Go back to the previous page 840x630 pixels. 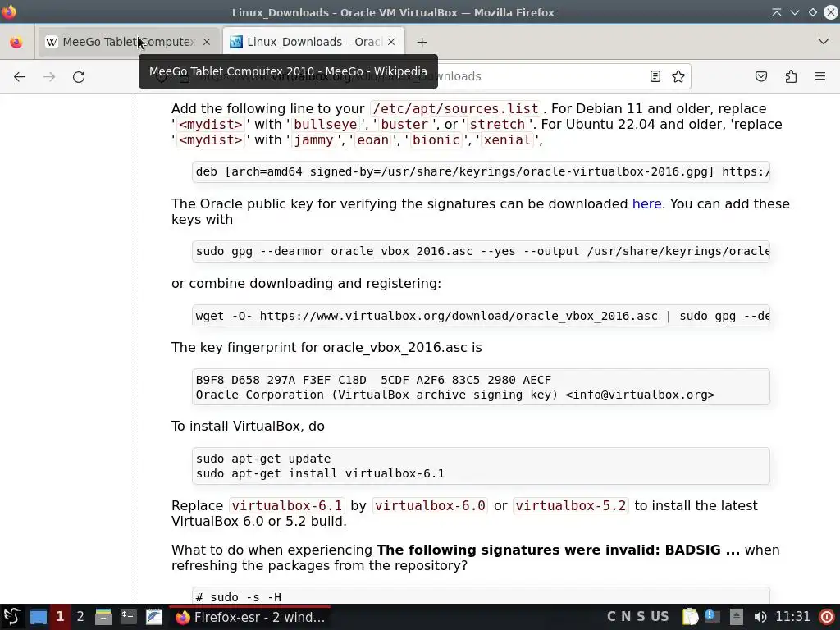(20, 76)
